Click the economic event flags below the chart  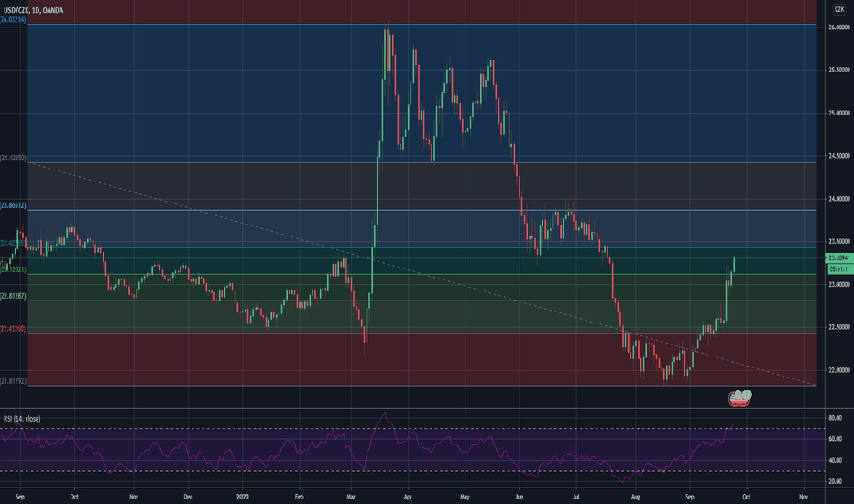[739, 399]
